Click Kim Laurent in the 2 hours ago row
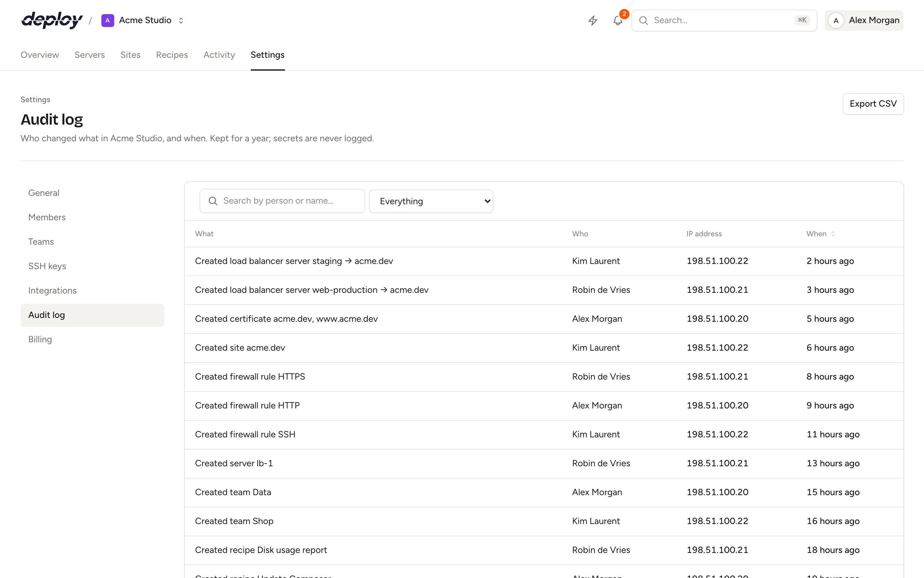This screenshot has height=578, width=924. point(596,261)
